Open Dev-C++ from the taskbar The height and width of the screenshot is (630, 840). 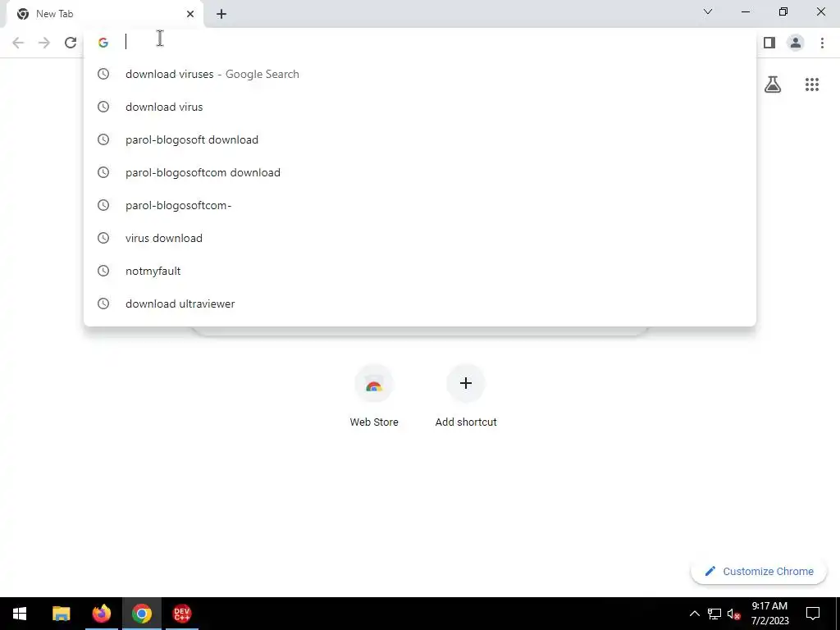pos(181,614)
